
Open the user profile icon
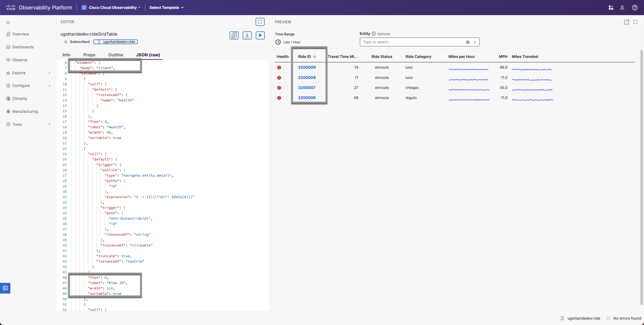coord(622,8)
